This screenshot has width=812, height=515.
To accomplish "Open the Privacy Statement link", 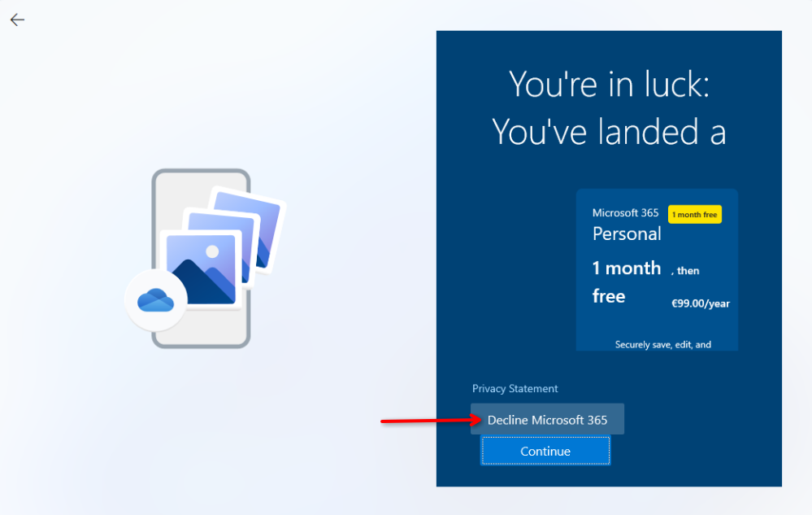I will coord(515,389).
